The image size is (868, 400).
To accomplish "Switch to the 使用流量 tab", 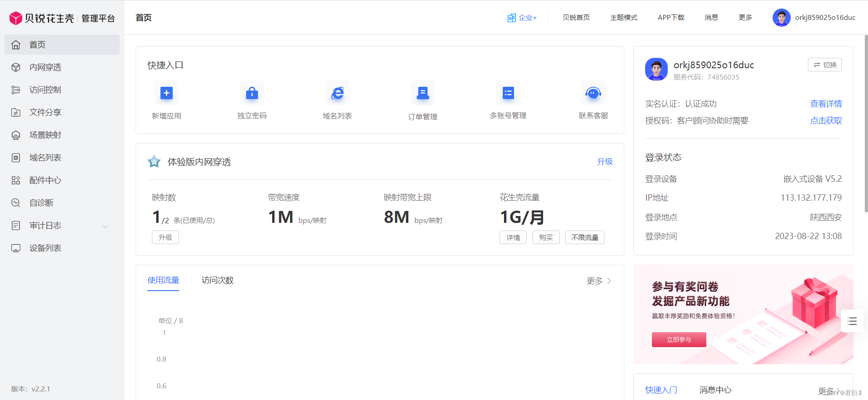I will tap(163, 280).
